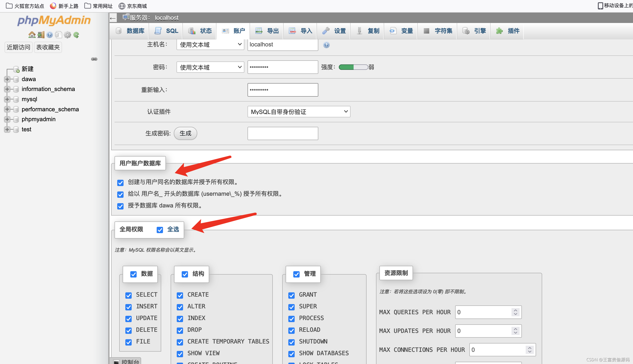This screenshot has height=364, width=633.
Task: Toggle the 数据 group checkbox
Action: [x=133, y=274]
